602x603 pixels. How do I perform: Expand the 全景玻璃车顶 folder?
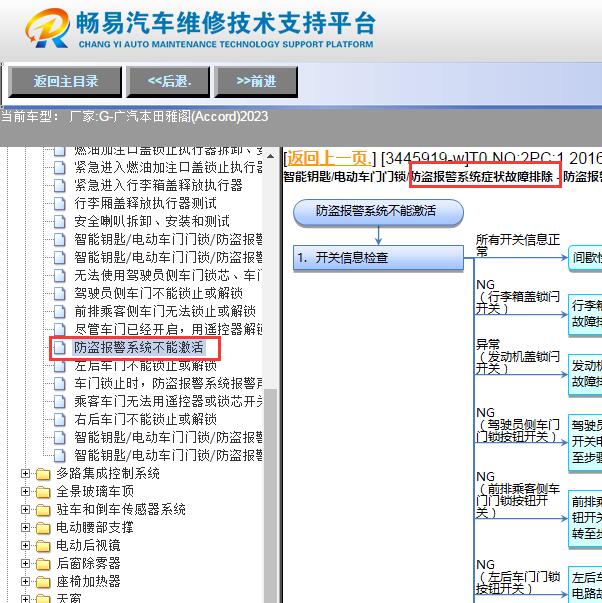pos(25,491)
